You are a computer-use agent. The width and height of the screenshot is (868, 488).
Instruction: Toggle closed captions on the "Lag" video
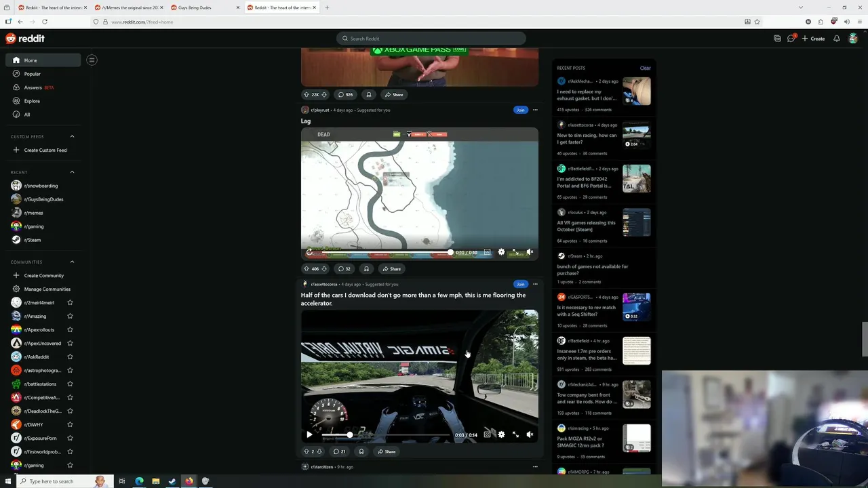(487, 252)
